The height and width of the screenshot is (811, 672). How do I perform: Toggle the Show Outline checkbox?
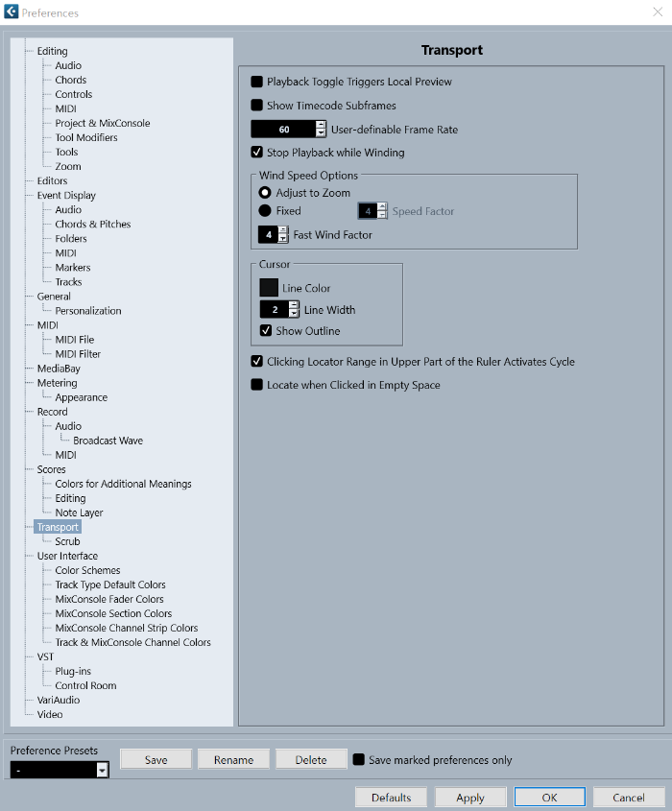(266, 330)
